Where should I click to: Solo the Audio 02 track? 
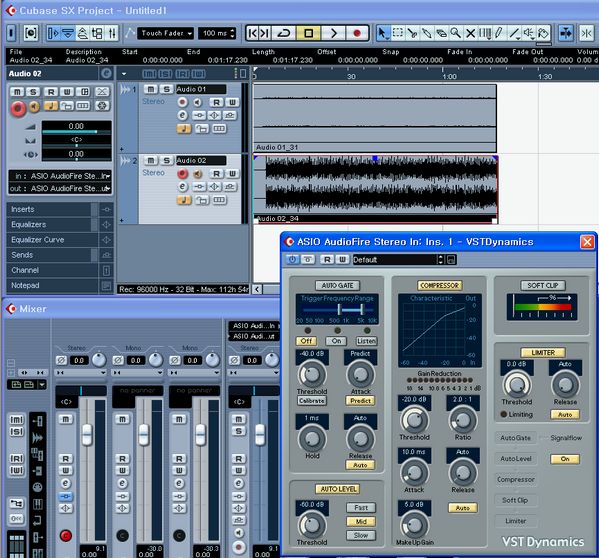(167, 160)
